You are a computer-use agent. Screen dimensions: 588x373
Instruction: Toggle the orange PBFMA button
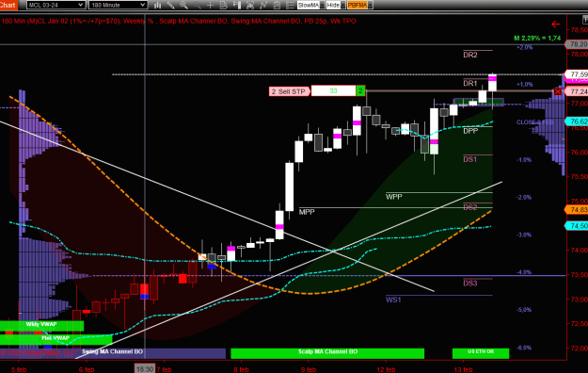[x=358, y=5]
